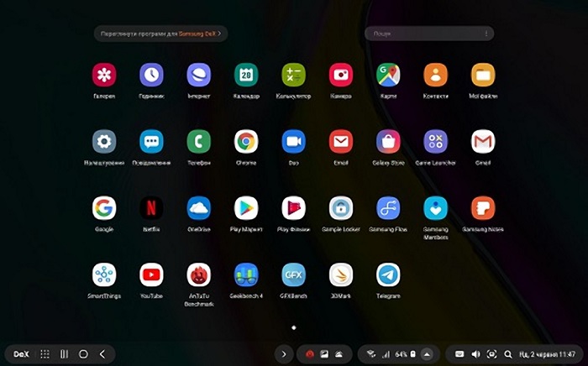Click the weather notification icon
This screenshot has height=366, width=588.
[x=339, y=354]
